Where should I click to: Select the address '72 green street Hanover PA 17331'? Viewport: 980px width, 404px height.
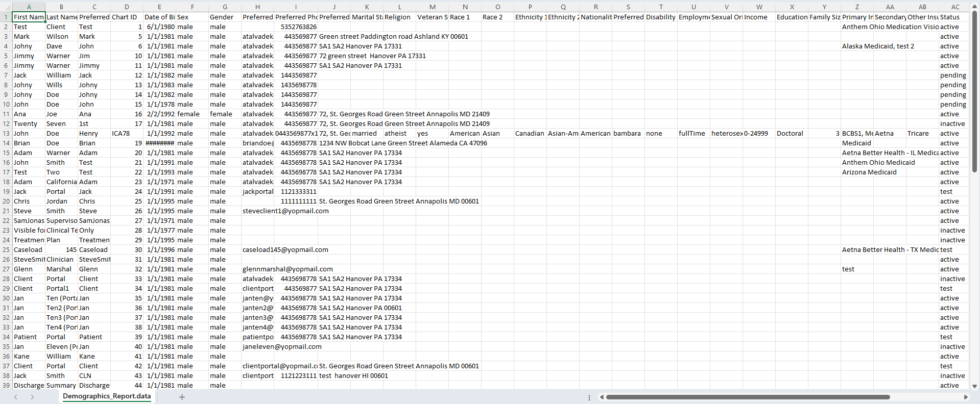[372, 56]
